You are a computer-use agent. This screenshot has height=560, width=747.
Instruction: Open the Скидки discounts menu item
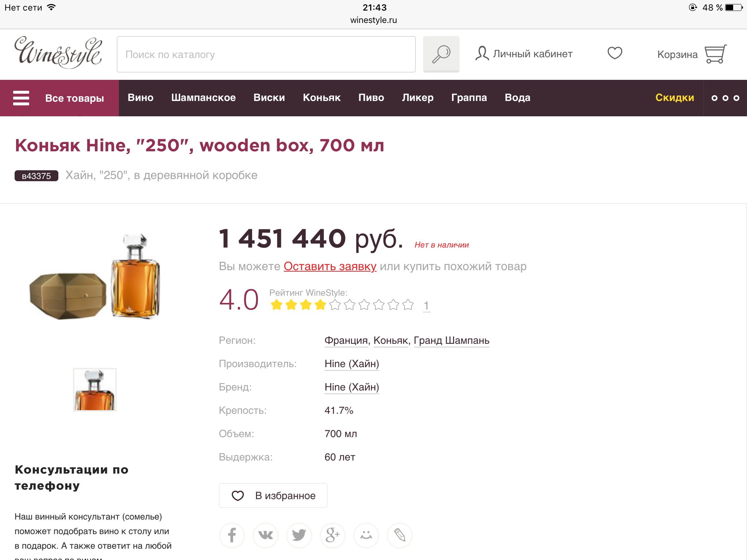click(x=674, y=98)
